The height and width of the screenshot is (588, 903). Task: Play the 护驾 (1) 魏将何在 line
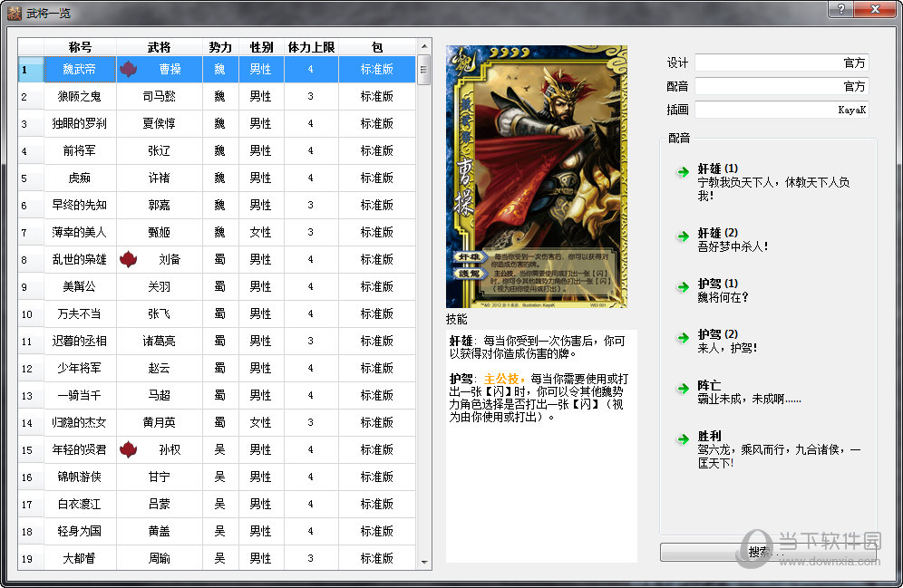[723, 291]
